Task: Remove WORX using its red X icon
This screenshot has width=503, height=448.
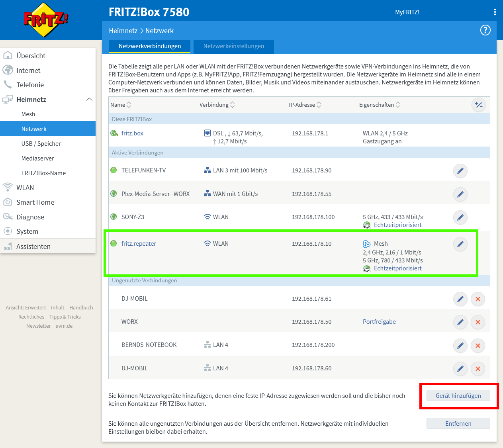Action: [x=478, y=322]
